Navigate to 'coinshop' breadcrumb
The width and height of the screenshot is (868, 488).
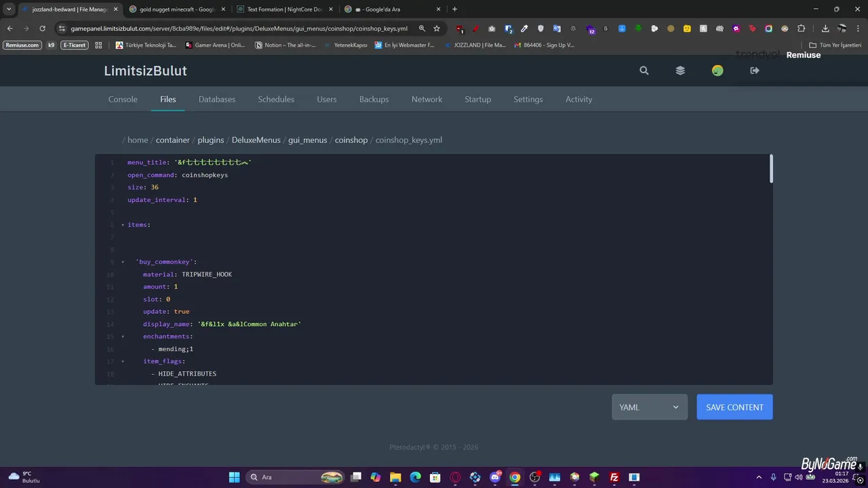click(351, 140)
